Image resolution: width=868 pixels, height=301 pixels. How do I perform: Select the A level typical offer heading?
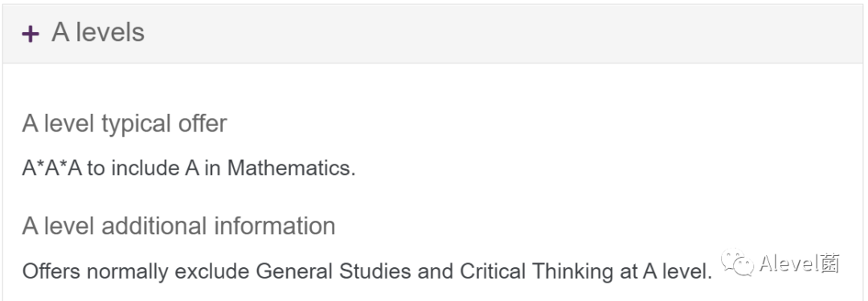point(125,124)
